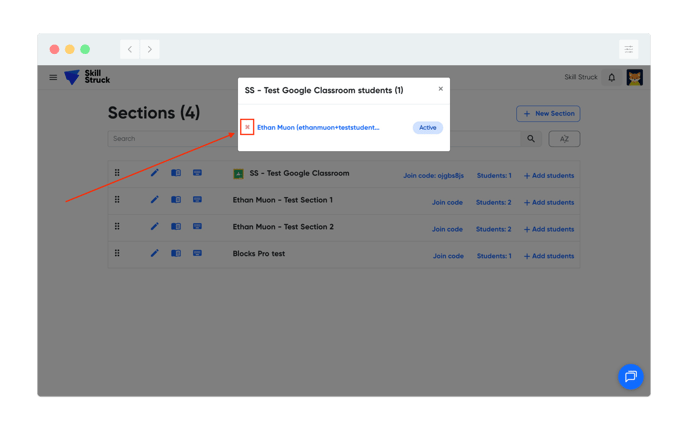
Task: Open the notifications bell
Action: pos(612,77)
